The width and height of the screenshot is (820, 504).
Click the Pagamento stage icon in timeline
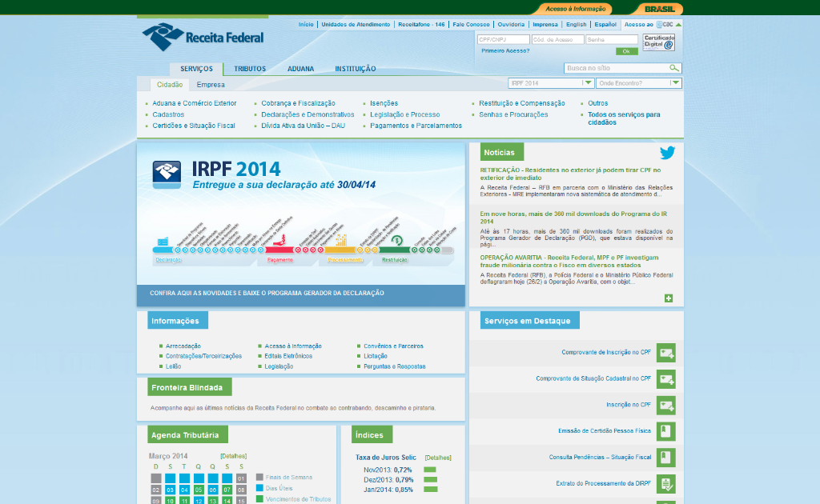click(x=279, y=241)
